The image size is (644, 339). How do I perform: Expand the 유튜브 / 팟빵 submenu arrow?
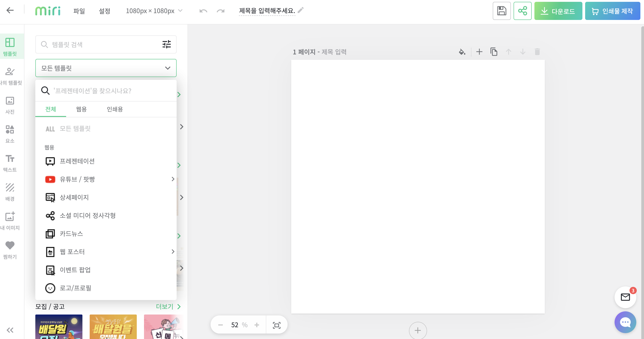pos(173,179)
